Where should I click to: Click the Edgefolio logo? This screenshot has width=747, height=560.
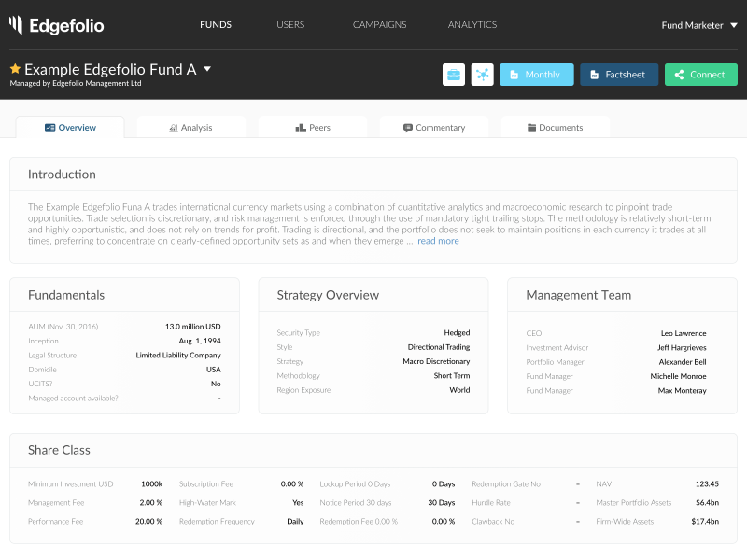point(56,25)
